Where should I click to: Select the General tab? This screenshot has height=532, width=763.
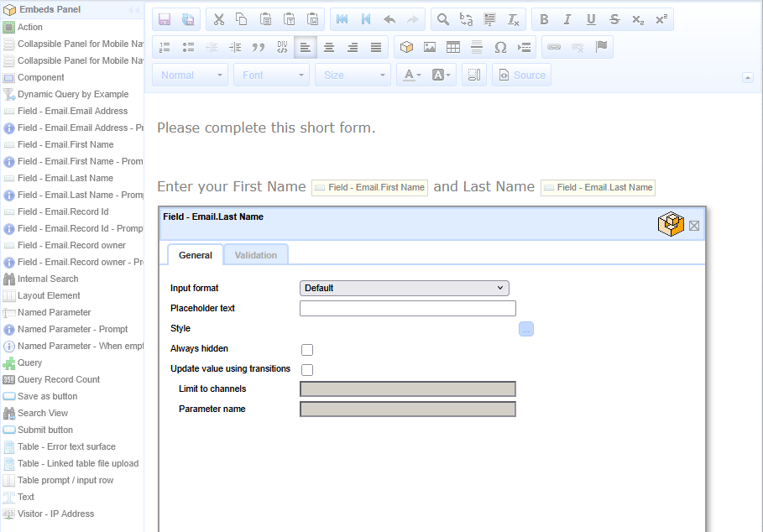pos(195,255)
